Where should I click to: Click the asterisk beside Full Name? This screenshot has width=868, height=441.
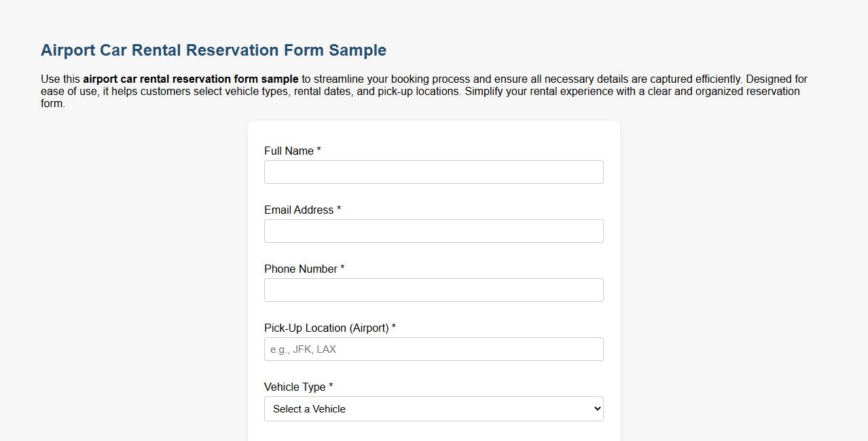[318, 151]
